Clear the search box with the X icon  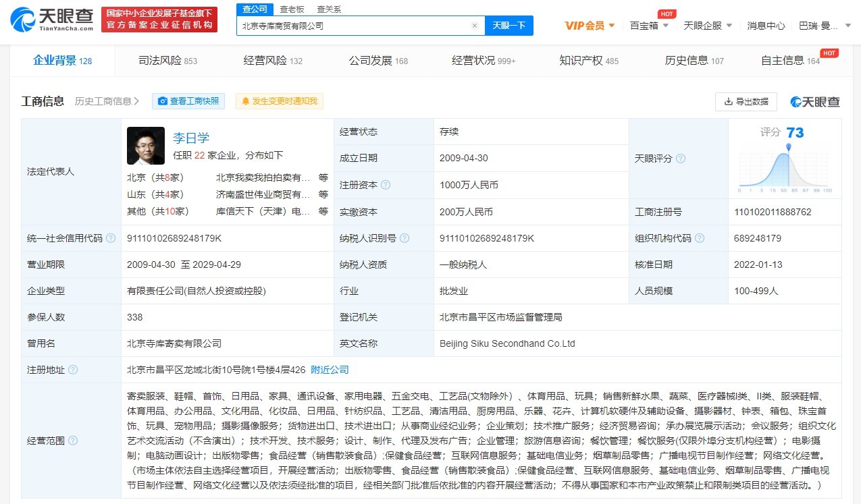[x=475, y=26]
